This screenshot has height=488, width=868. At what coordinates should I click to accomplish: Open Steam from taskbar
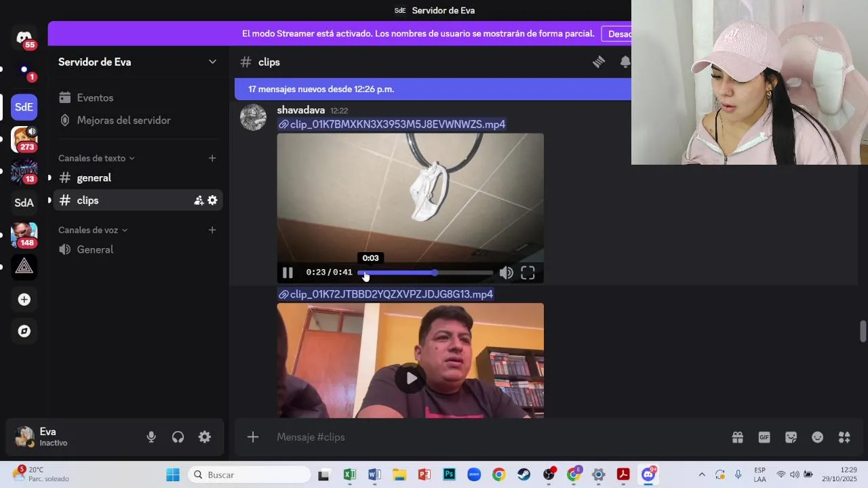click(524, 474)
